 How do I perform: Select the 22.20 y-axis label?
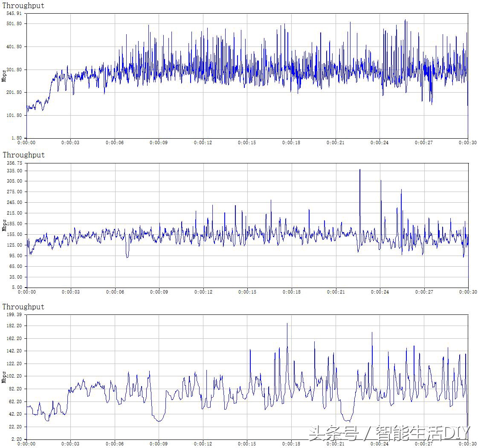pos(16,427)
